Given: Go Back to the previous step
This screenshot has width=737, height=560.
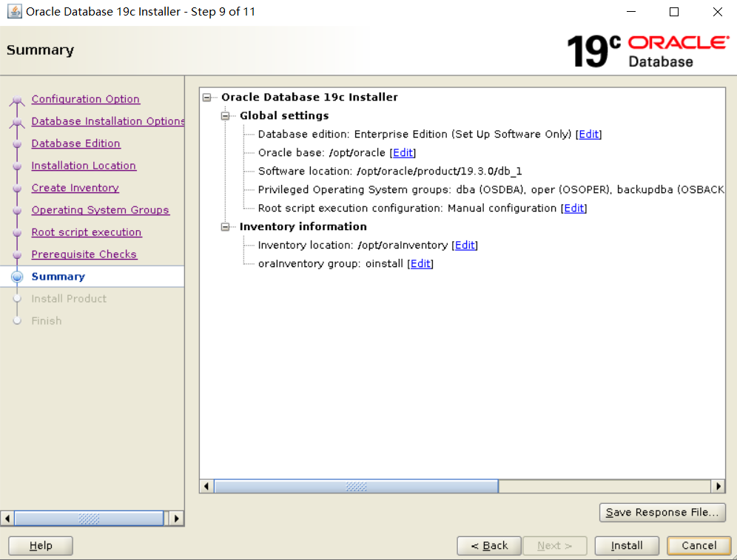Looking at the screenshot, I should [x=489, y=546].
